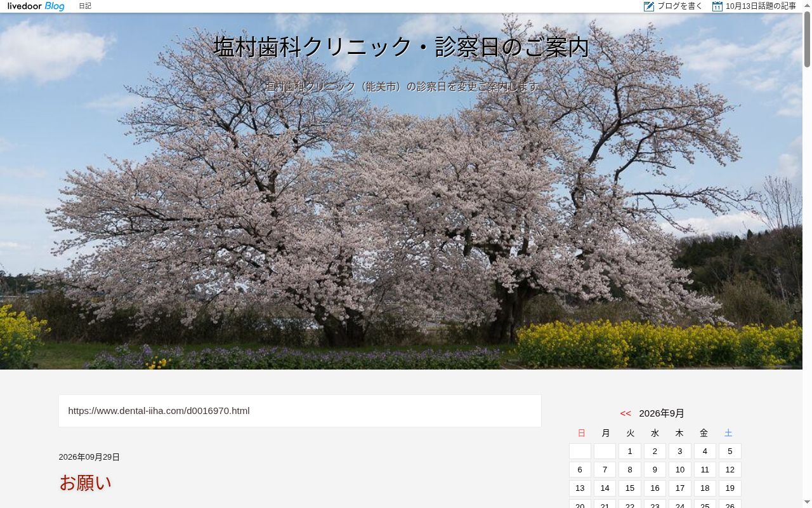
Task: Open the ブログを書く link
Action: pyautogui.click(x=679, y=6)
